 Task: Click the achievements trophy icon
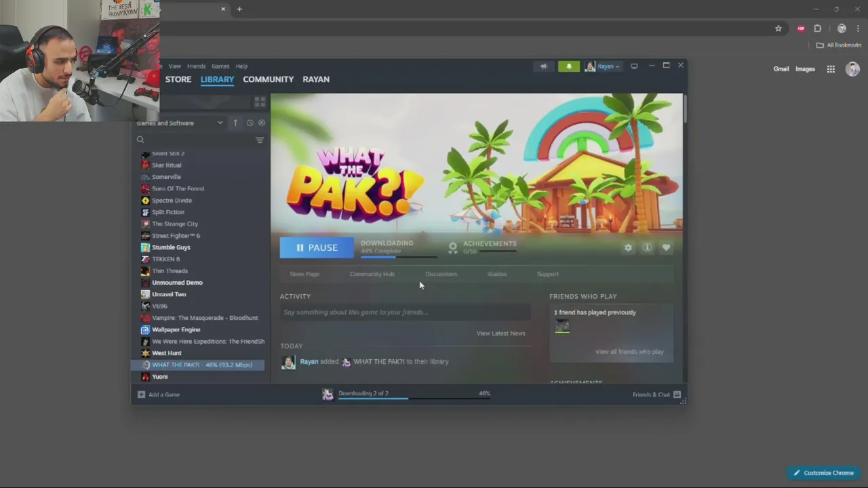[453, 247]
